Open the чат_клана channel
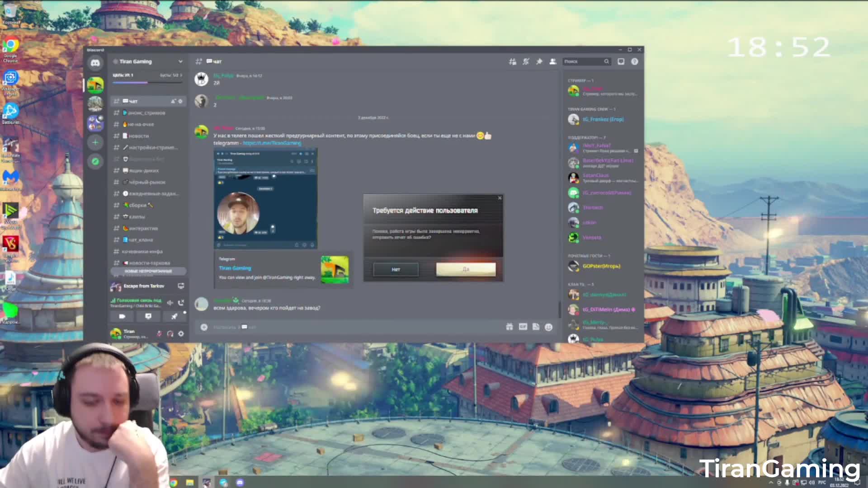 point(148,240)
